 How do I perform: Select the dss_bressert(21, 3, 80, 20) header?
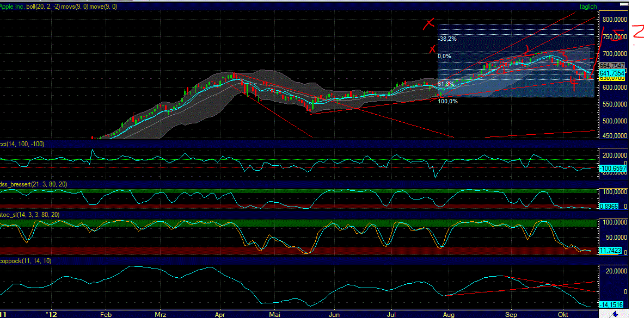(33, 184)
